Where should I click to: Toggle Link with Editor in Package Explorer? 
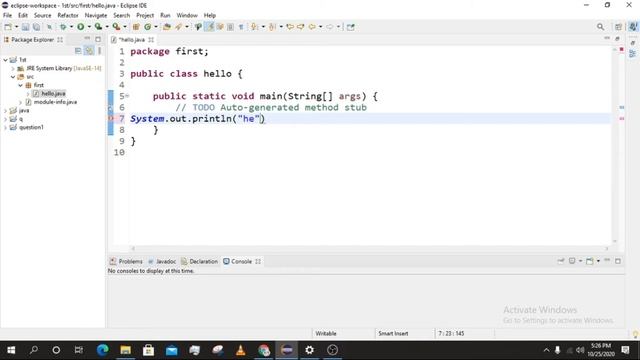89,51
